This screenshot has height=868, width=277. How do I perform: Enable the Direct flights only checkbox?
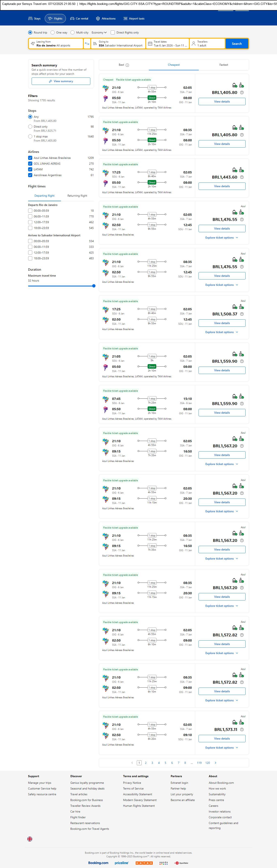point(113,33)
